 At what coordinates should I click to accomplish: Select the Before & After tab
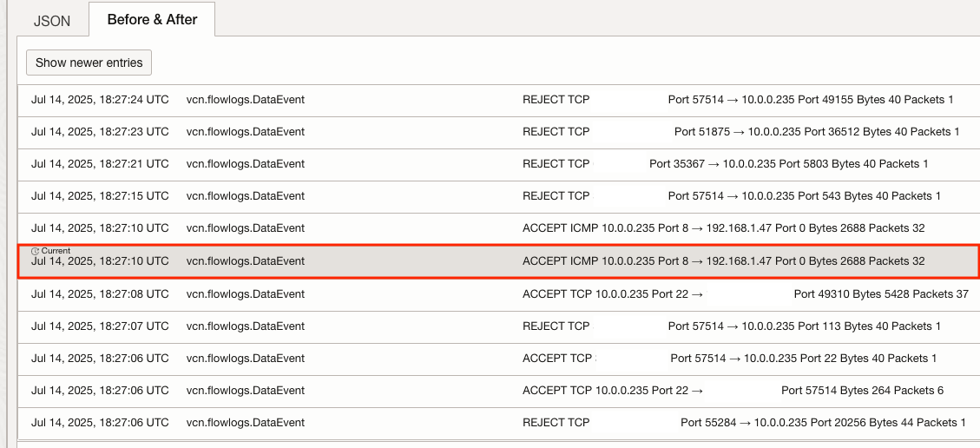tap(152, 19)
